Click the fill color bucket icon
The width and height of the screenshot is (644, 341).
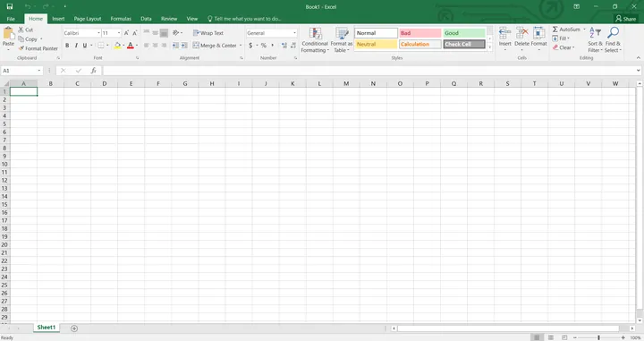coord(117,45)
